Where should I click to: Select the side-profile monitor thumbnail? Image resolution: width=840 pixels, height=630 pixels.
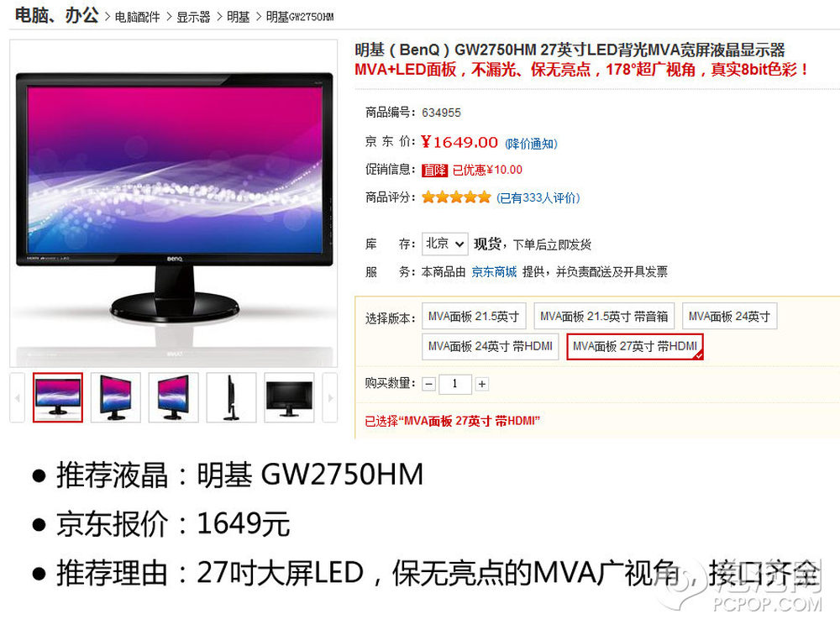(x=232, y=397)
